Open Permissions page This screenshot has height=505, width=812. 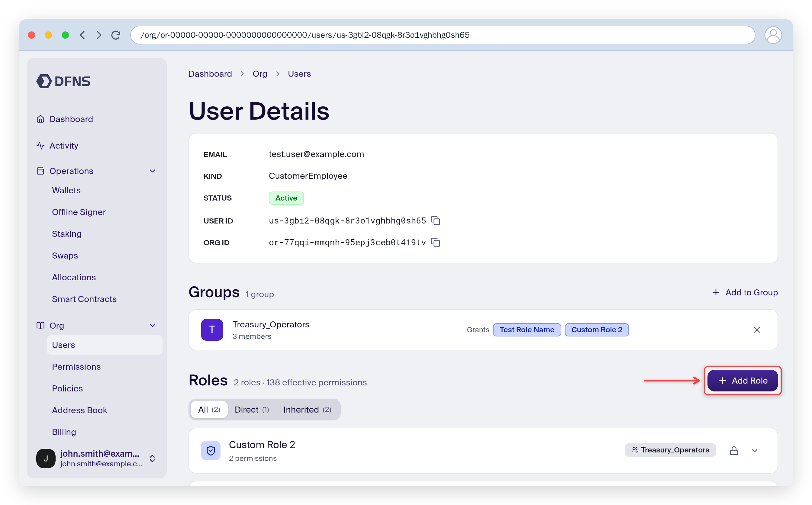(76, 367)
